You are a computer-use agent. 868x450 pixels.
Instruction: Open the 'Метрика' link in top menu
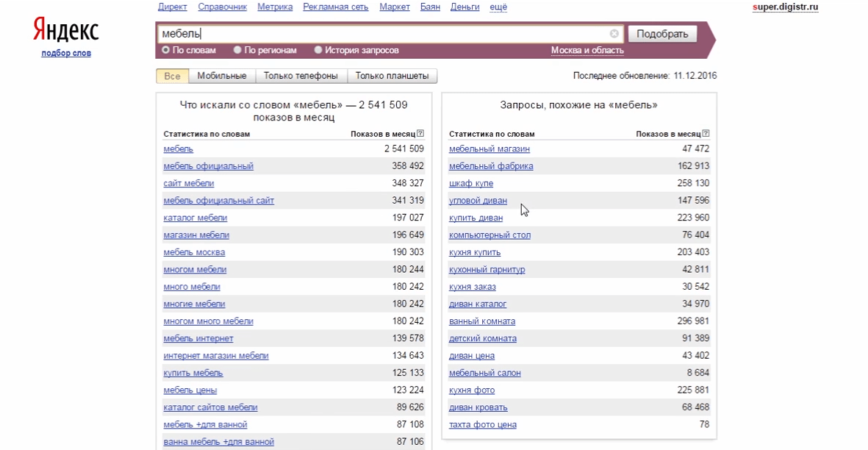275,7
